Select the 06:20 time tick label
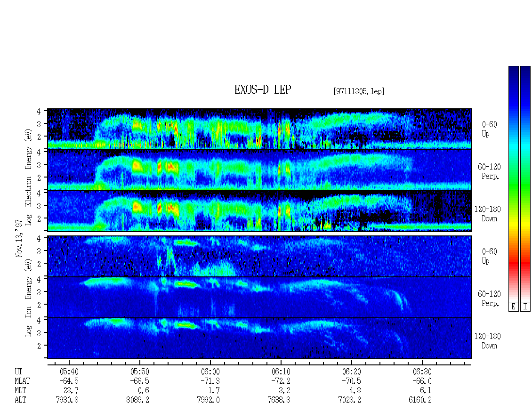532x412 pixels. pyautogui.click(x=351, y=372)
